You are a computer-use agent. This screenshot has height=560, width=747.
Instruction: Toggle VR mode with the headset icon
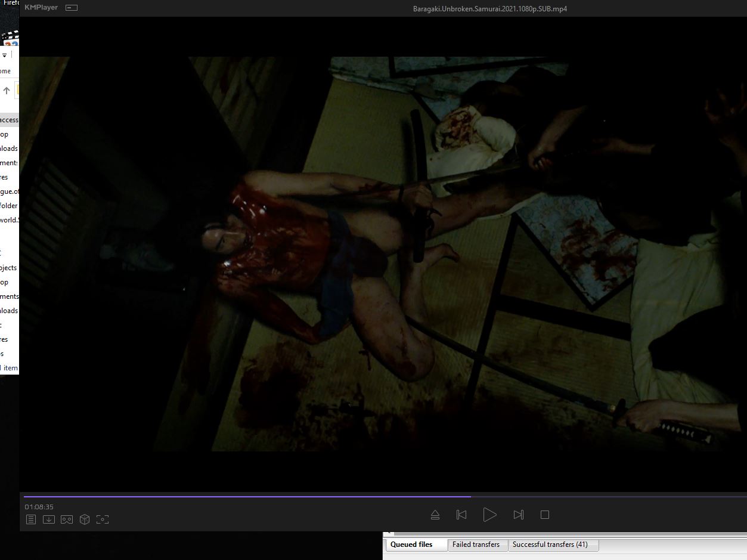click(x=67, y=519)
